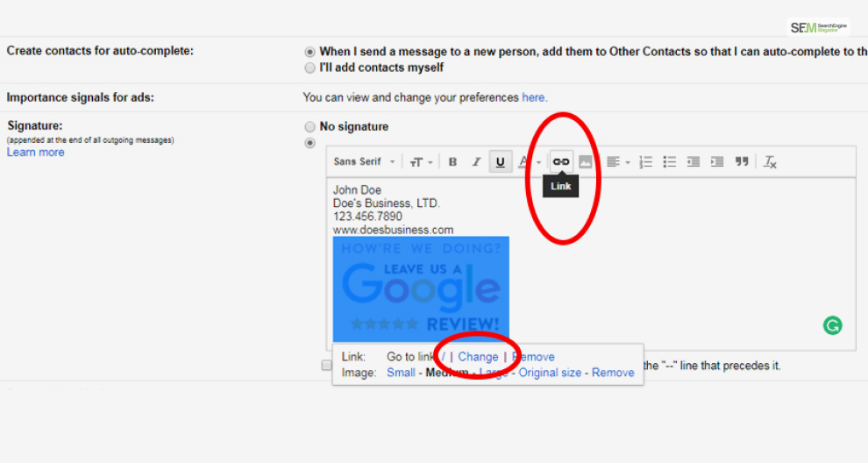Insert a bulleted list
This screenshot has height=463, width=868.
(x=669, y=161)
